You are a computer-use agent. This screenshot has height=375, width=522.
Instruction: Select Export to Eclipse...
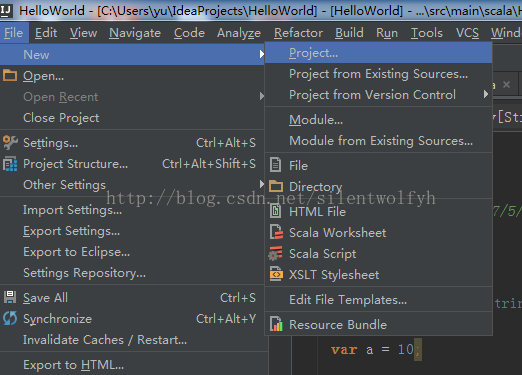coord(132,252)
